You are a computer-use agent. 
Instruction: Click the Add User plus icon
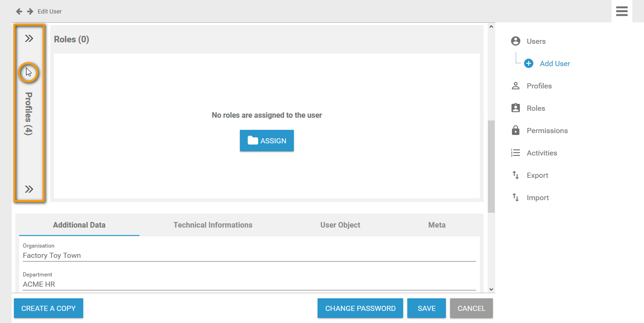[529, 63]
